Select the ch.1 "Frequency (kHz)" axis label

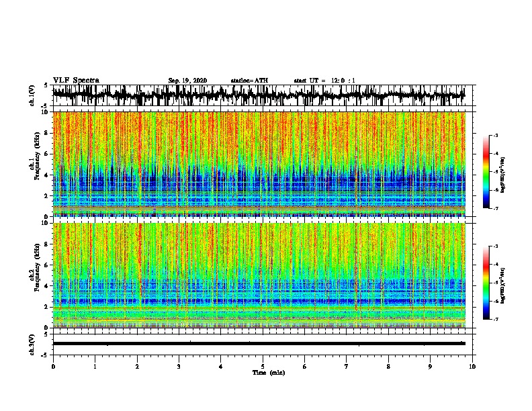tap(37, 156)
